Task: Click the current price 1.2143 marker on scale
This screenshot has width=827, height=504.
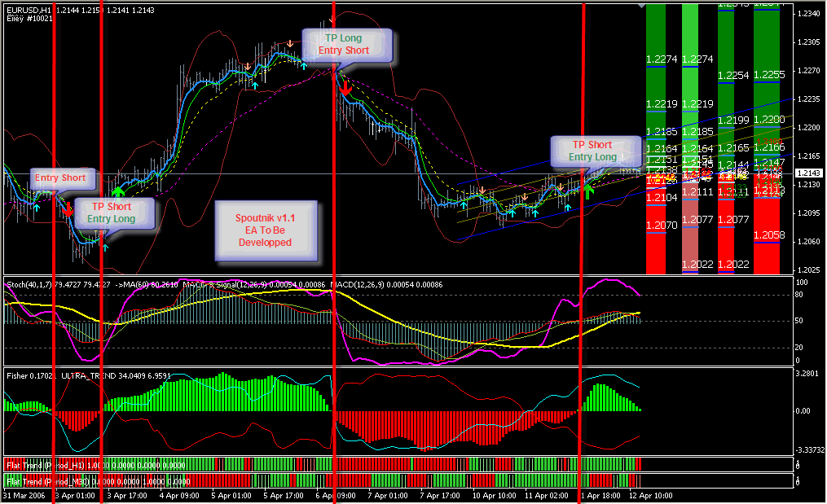Action: pos(808,173)
